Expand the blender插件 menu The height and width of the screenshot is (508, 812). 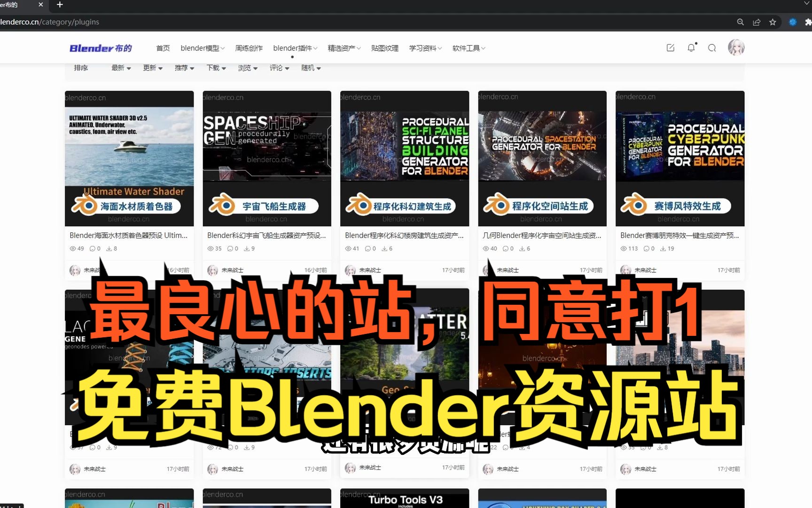click(295, 48)
